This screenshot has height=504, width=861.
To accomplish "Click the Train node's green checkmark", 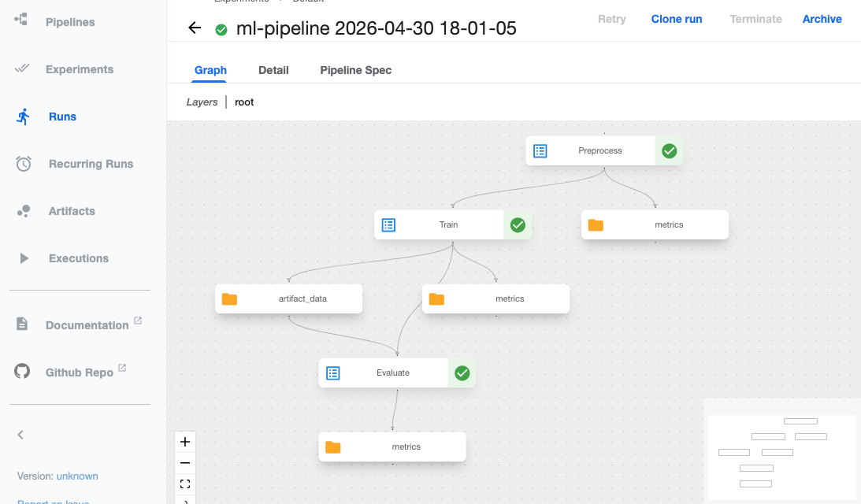I will tap(518, 225).
